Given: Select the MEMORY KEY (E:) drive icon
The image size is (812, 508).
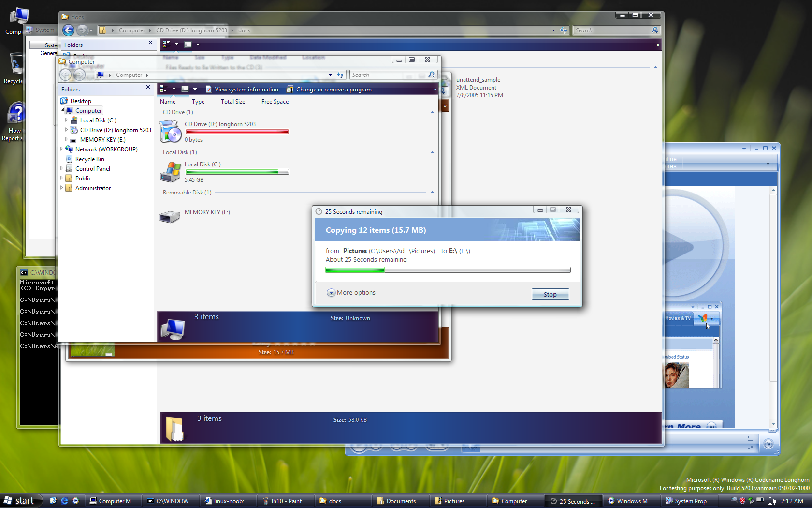Looking at the screenshot, I should (x=170, y=216).
